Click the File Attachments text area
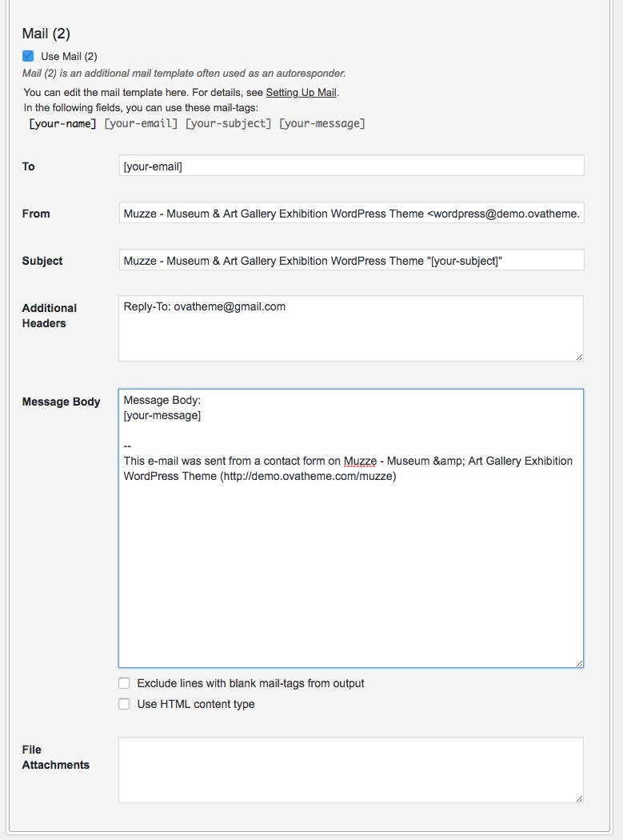 tap(351, 770)
